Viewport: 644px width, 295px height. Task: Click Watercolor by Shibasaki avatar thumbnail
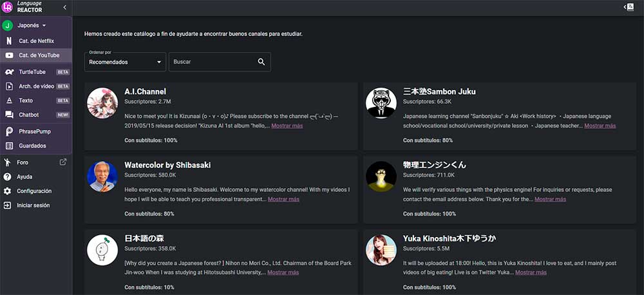(x=102, y=176)
